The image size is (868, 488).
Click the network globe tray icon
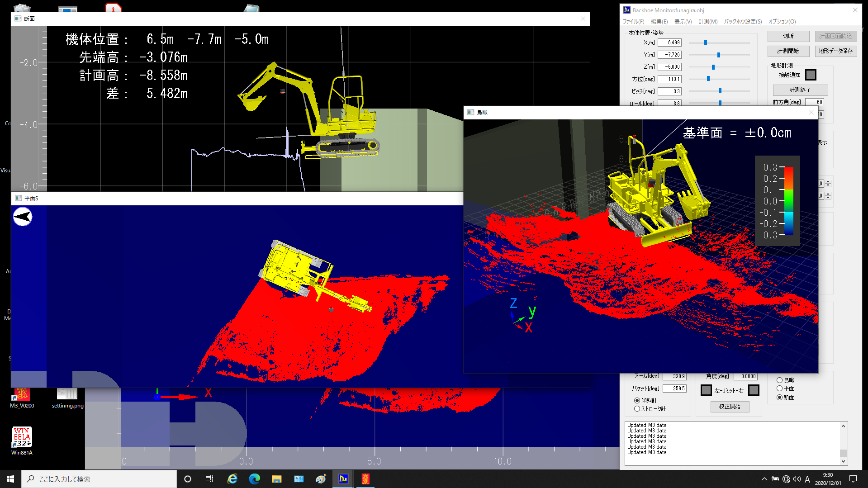tap(786, 479)
